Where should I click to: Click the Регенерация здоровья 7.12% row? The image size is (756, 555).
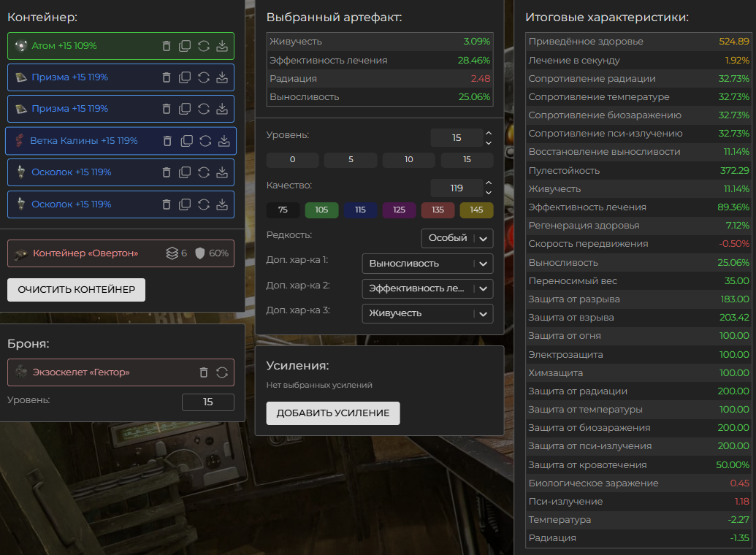(639, 226)
